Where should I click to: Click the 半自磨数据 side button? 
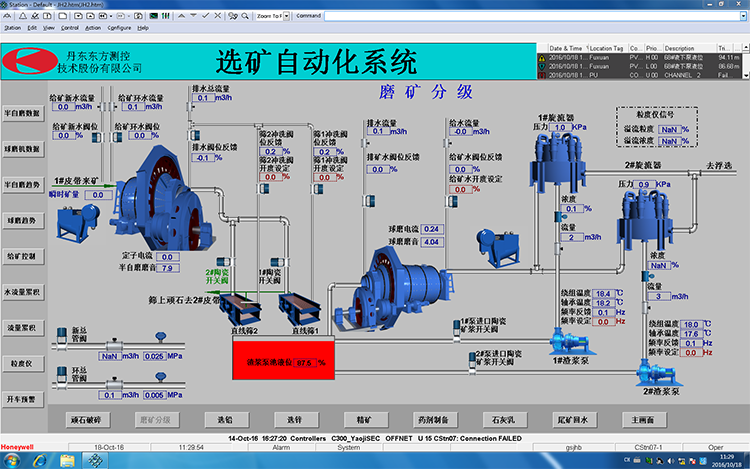[22, 113]
